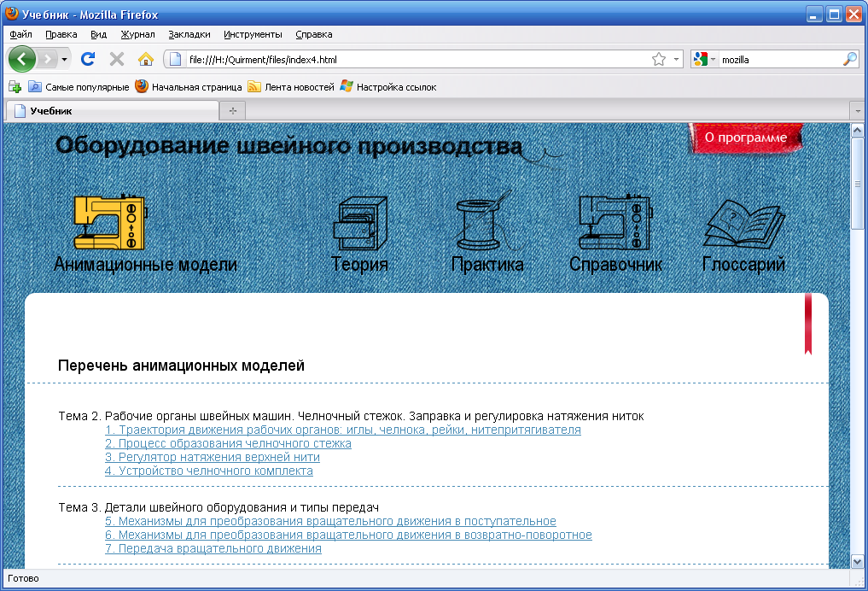Click the scrollbar up arrow

click(857, 131)
